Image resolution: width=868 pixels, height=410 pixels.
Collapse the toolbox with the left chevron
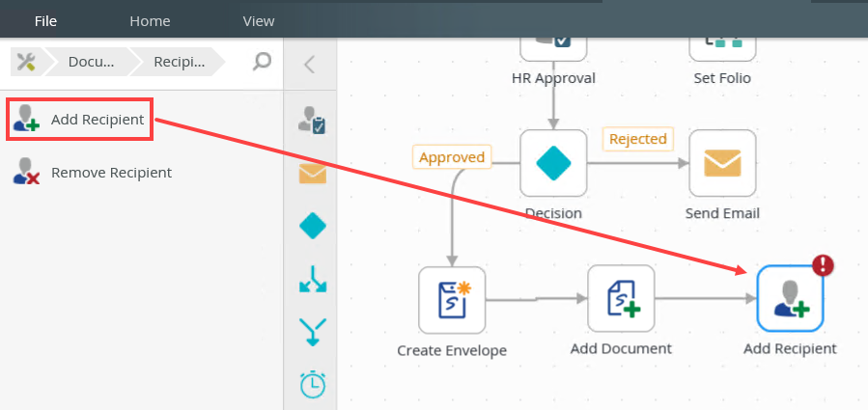point(309,65)
